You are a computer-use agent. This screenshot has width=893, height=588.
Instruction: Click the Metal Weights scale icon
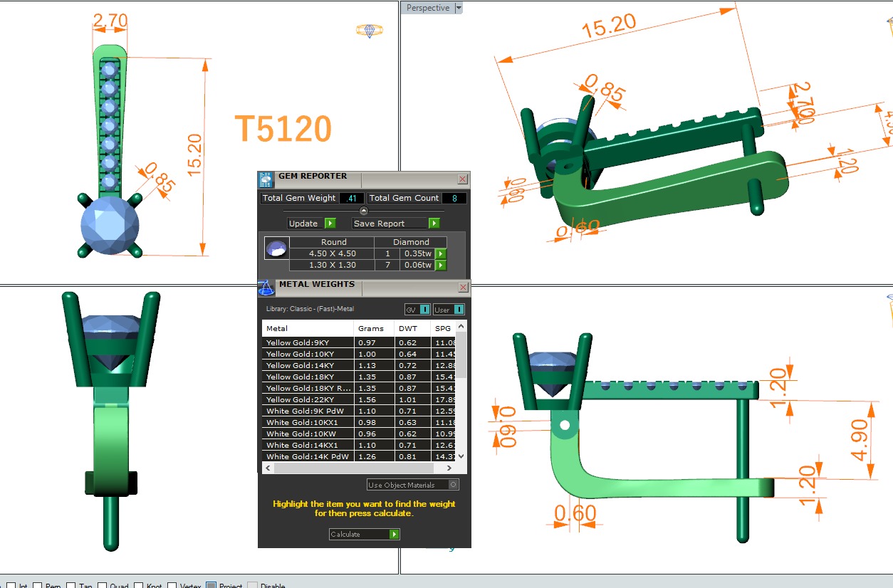pos(266,287)
